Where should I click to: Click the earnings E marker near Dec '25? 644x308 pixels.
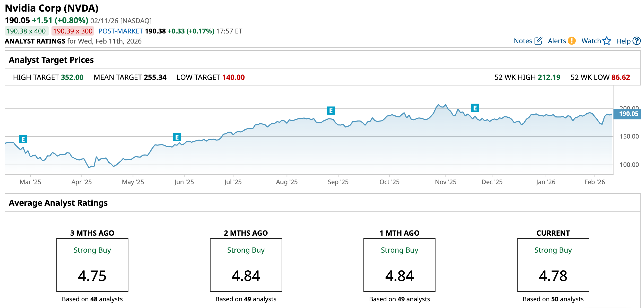coord(475,108)
